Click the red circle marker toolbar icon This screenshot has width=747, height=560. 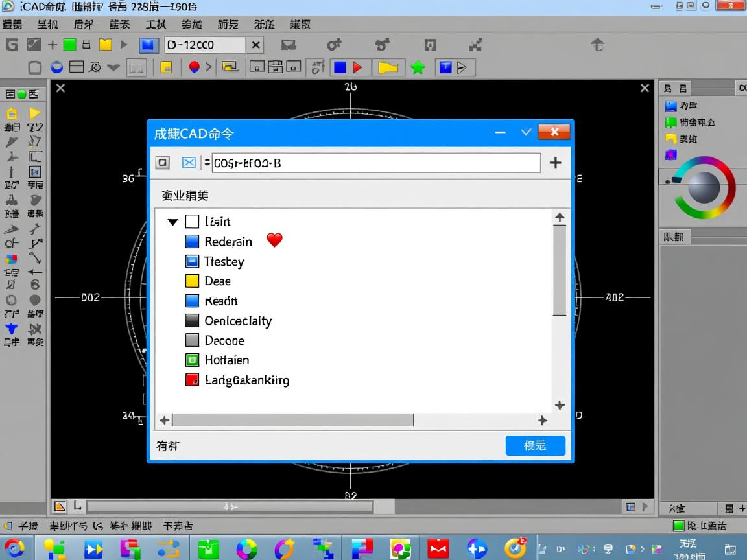pyautogui.click(x=194, y=67)
